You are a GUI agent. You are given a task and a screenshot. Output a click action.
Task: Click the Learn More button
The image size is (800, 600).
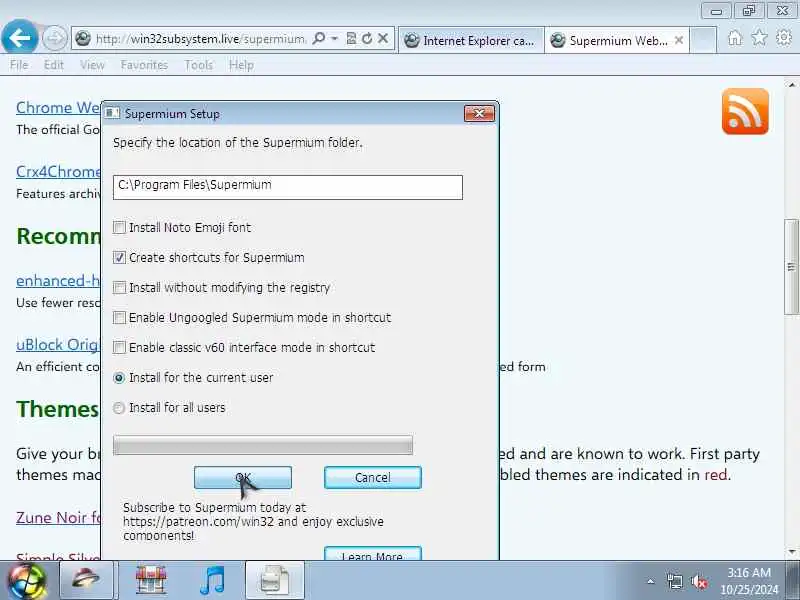coord(373,554)
